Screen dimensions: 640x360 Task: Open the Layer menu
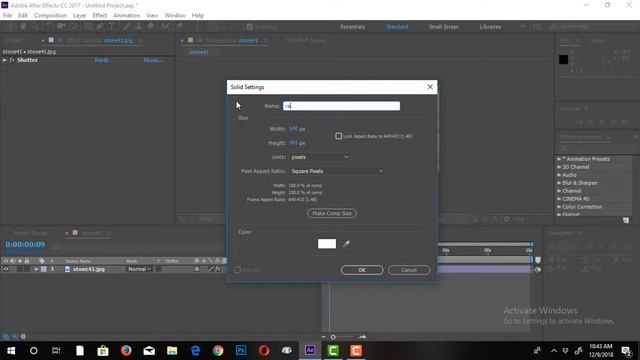coord(80,16)
